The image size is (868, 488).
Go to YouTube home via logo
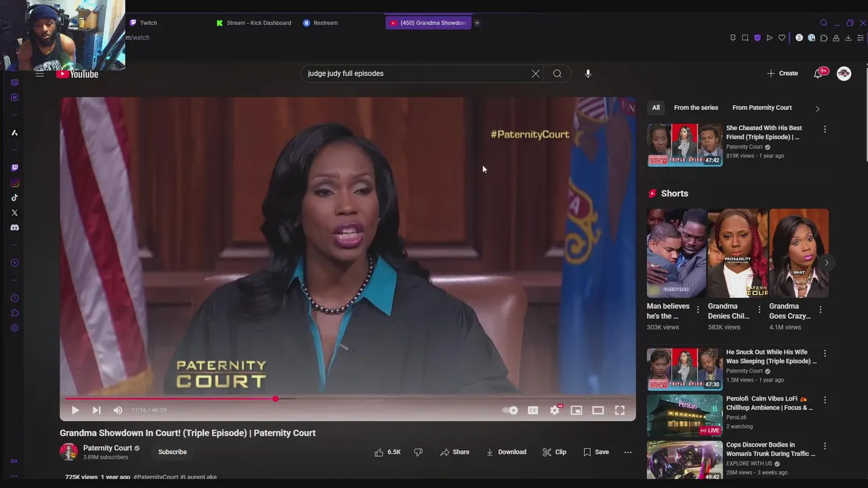[77, 74]
